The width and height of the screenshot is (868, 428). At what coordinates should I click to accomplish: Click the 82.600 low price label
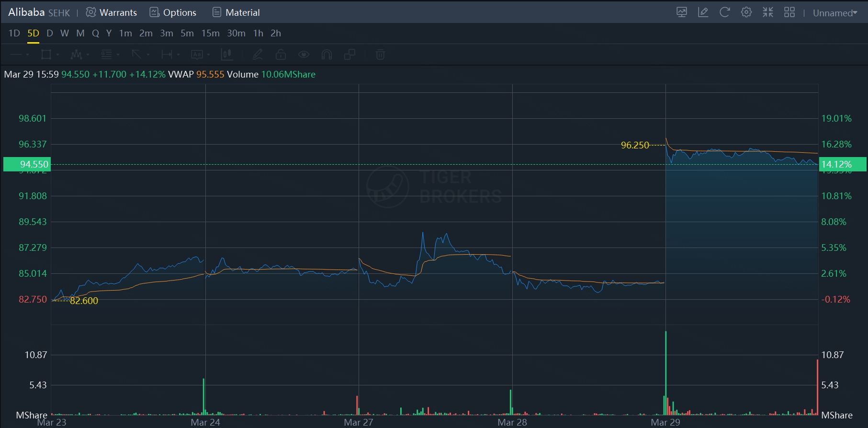click(x=84, y=301)
